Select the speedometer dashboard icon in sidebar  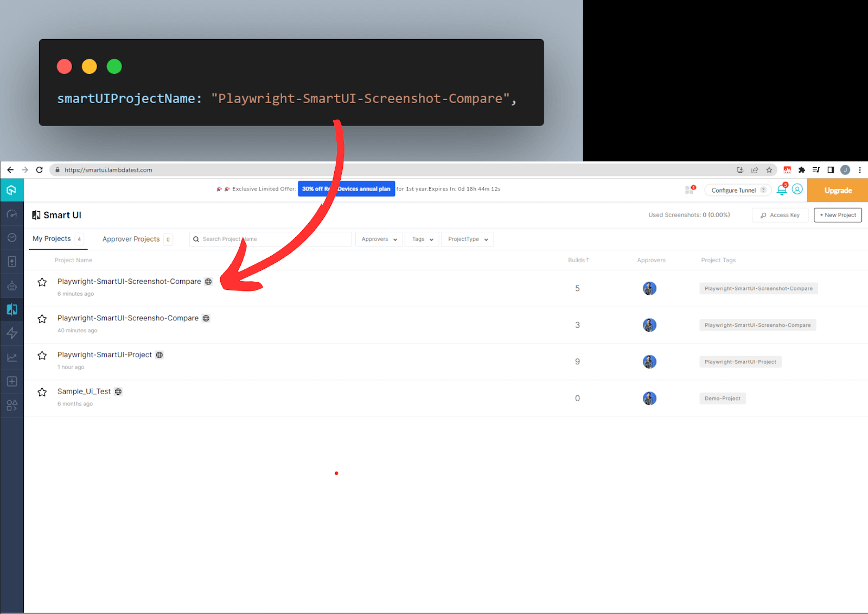tap(11, 214)
